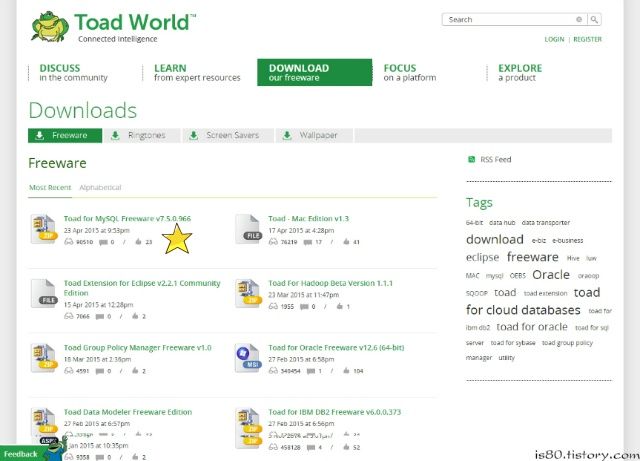The height and width of the screenshot is (461, 640).
Task: Click the download arrow icon on Wallpaper tab
Action: click(287, 135)
